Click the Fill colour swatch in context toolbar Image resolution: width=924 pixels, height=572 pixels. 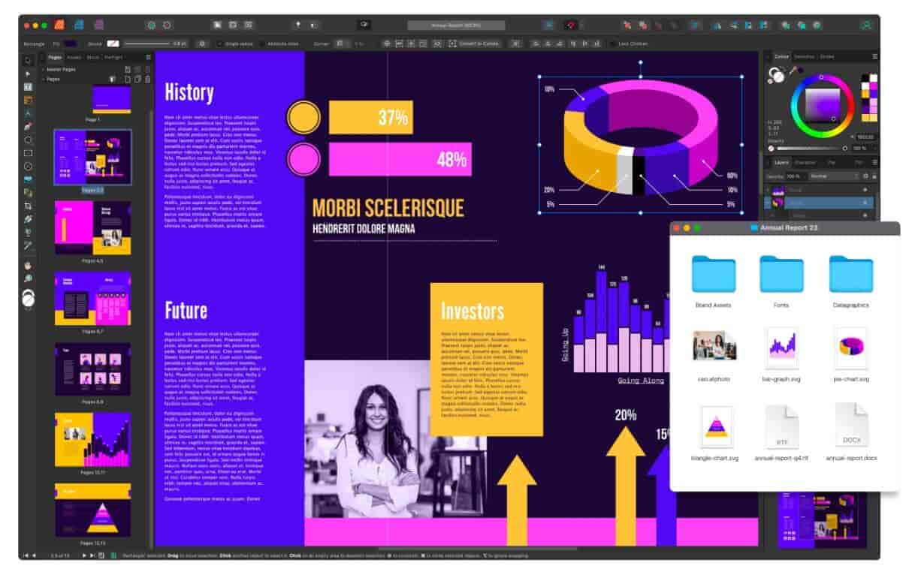click(x=71, y=44)
